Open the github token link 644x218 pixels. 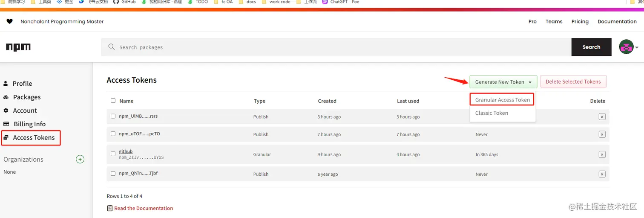[x=126, y=151]
